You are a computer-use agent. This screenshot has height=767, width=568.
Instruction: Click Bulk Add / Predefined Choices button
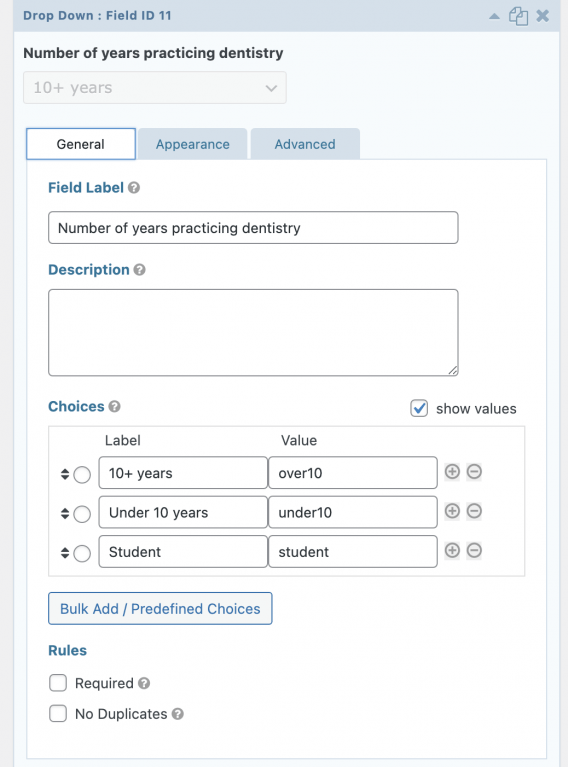160,609
